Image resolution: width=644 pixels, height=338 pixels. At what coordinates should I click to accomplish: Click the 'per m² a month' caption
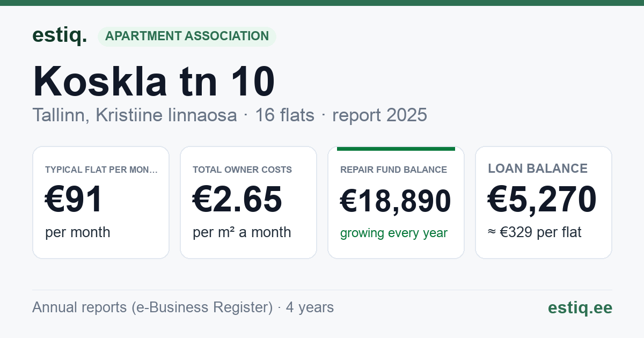[242, 232]
